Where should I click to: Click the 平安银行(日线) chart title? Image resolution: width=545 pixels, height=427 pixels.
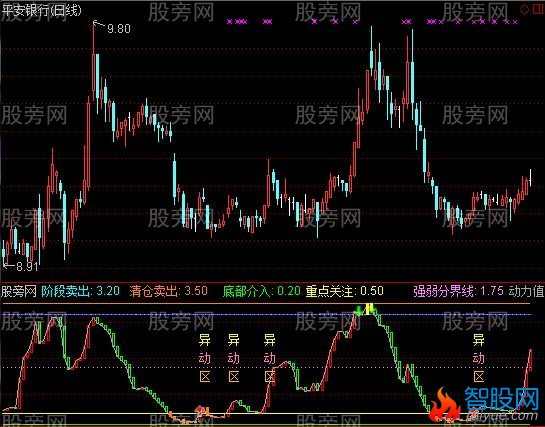point(41,10)
